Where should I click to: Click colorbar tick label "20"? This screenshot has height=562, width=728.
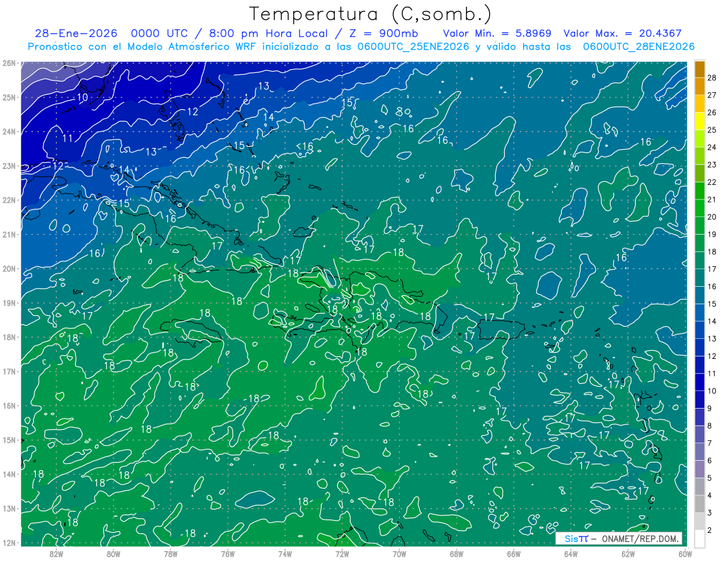coord(712,217)
